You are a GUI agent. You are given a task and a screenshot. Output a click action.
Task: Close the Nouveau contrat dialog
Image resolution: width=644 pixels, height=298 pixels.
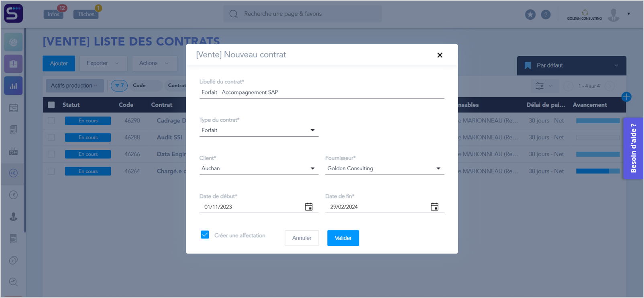[x=440, y=55]
